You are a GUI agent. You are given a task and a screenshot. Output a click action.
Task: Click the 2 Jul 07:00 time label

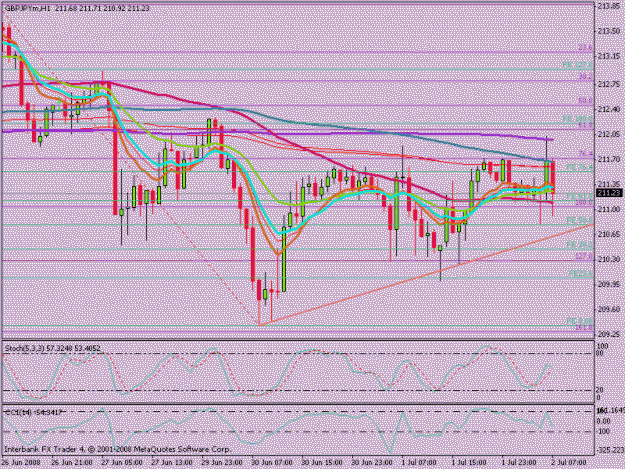click(569, 463)
